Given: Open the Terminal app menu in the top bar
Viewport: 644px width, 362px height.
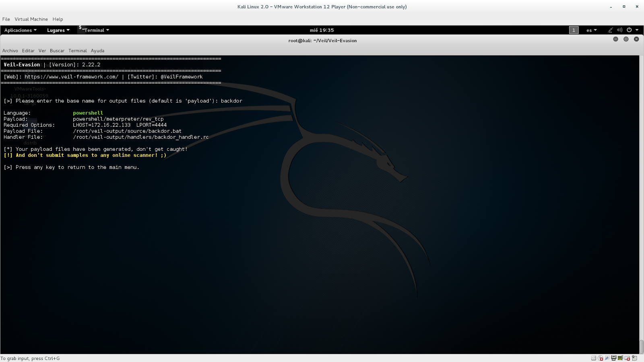Looking at the screenshot, I should pyautogui.click(x=94, y=30).
